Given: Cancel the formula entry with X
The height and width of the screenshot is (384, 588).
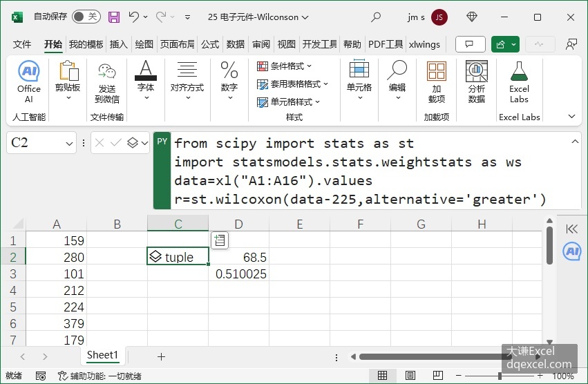Looking at the screenshot, I should pyautogui.click(x=99, y=142).
